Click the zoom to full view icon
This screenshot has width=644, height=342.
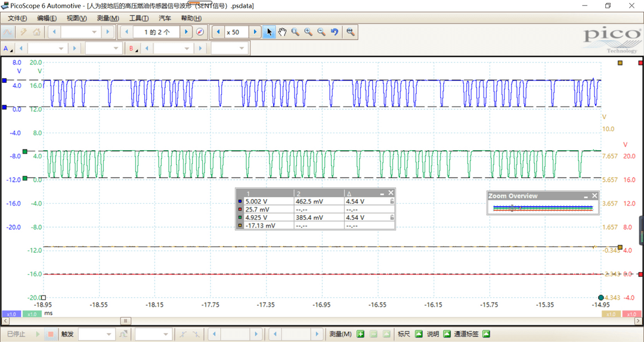coord(351,32)
